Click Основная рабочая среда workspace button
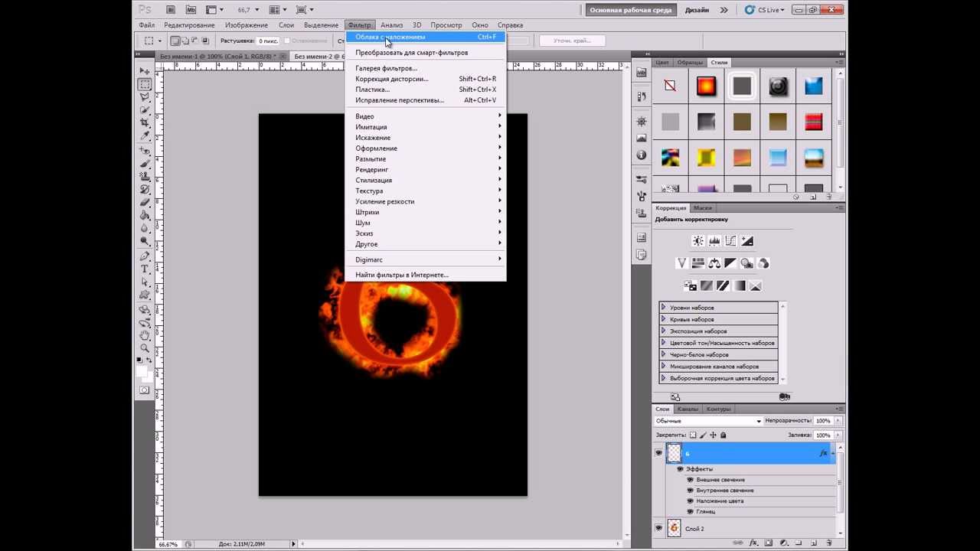Image resolution: width=980 pixels, height=551 pixels. [x=631, y=10]
